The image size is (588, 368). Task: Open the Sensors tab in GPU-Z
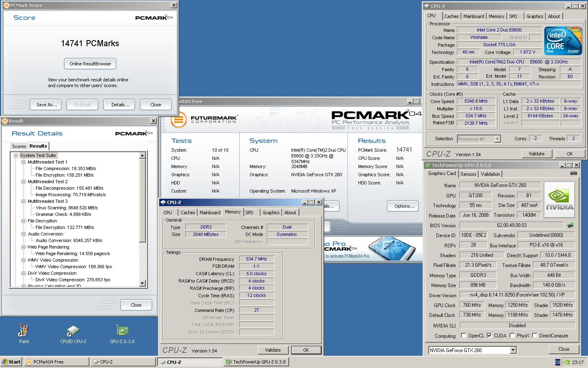[x=468, y=174]
